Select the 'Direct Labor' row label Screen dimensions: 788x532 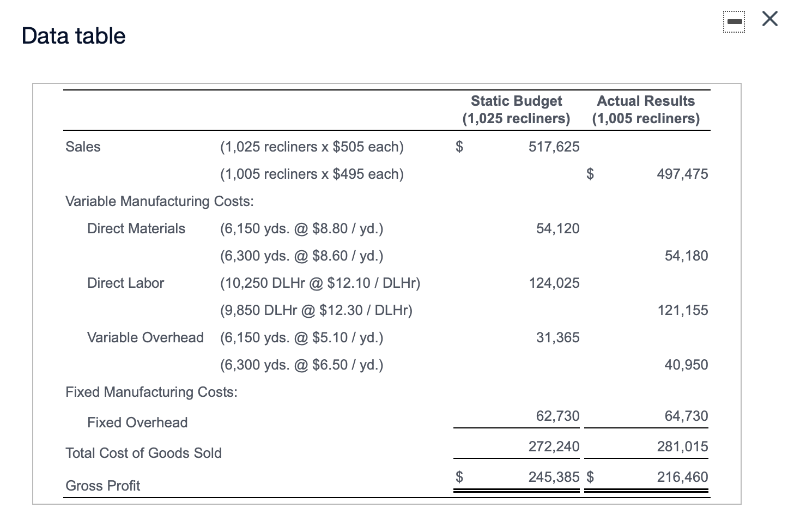pos(125,283)
